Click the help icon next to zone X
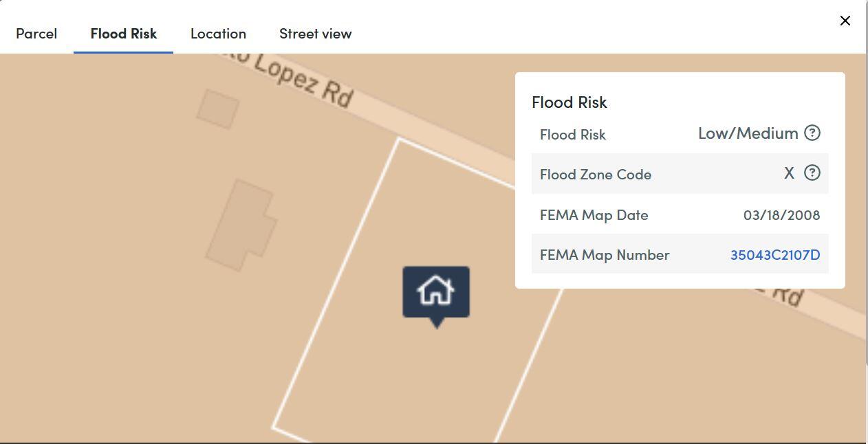The width and height of the screenshot is (868, 444). point(812,173)
